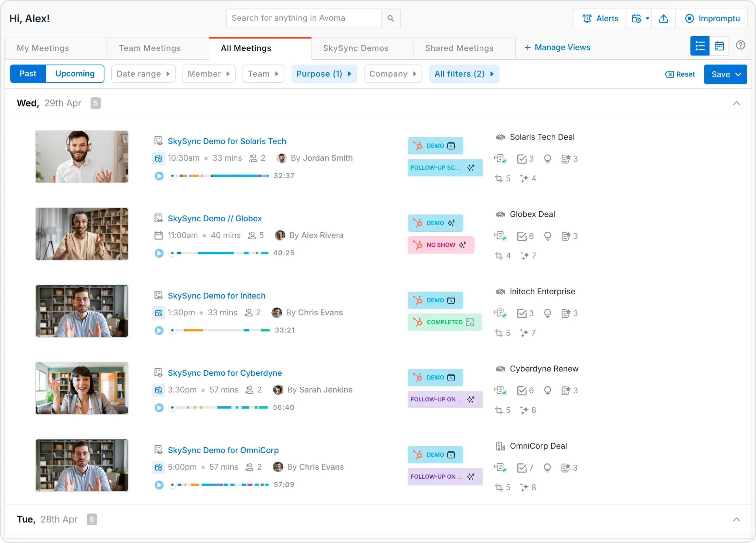Open the Cyberdyne meeting thumbnail
Screen dimensions: 756x543
point(82,388)
